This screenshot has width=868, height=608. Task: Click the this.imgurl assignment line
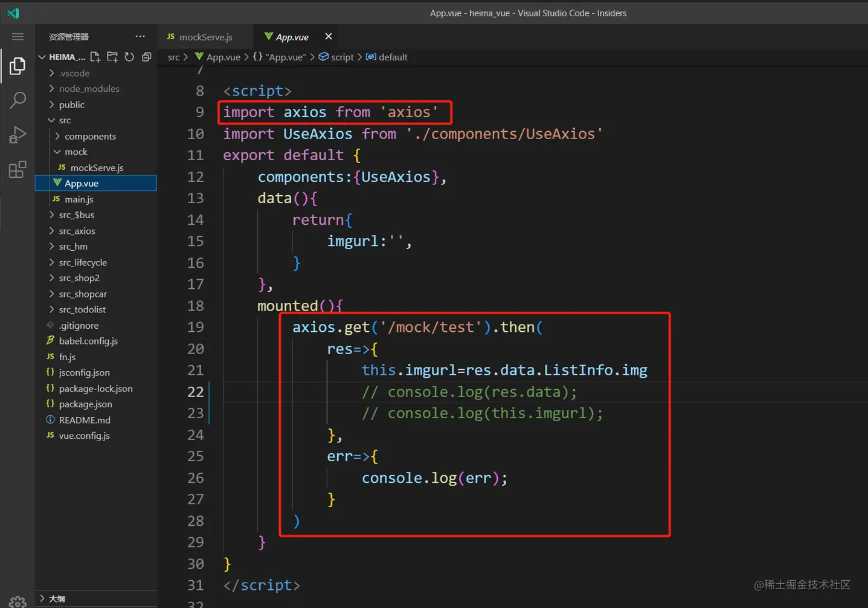(x=504, y=370)
